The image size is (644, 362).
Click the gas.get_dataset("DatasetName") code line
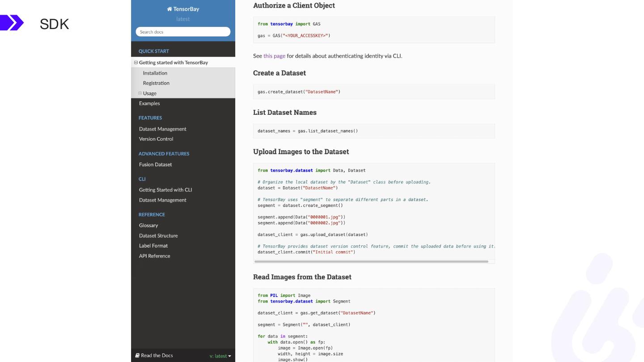tap(317, 313)
